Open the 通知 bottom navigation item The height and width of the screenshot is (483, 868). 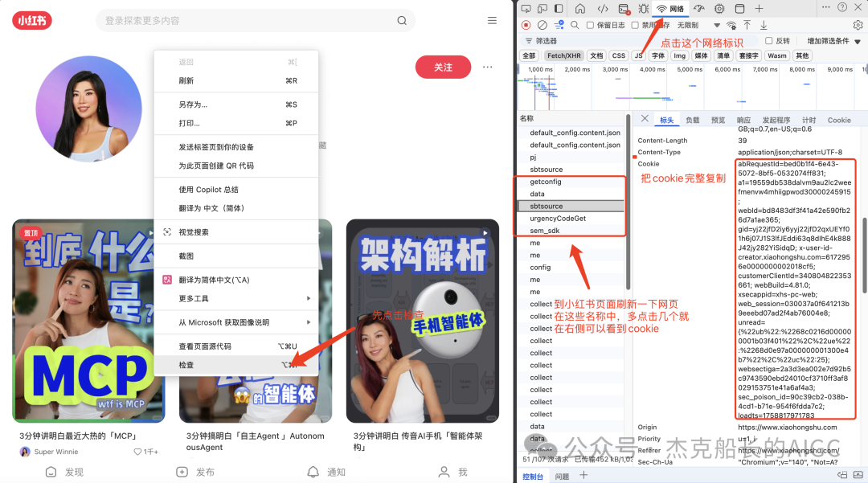pyautogui.click(x=326, y=472)
